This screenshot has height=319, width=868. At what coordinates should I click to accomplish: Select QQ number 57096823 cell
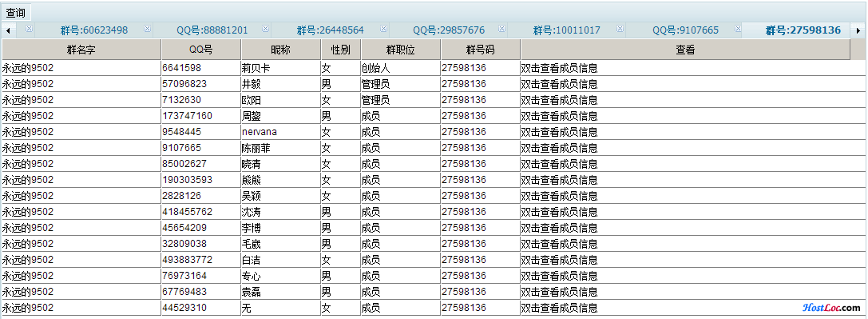point(201,84)
